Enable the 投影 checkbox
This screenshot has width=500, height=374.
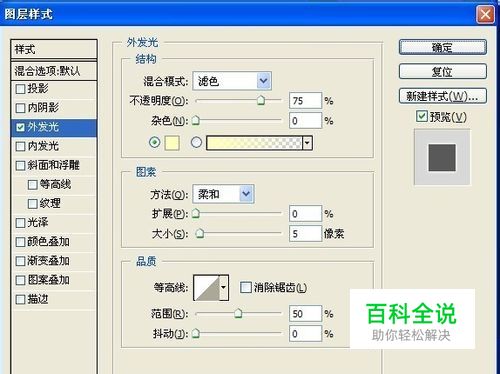pyautogui.click(x=20, y=89)
